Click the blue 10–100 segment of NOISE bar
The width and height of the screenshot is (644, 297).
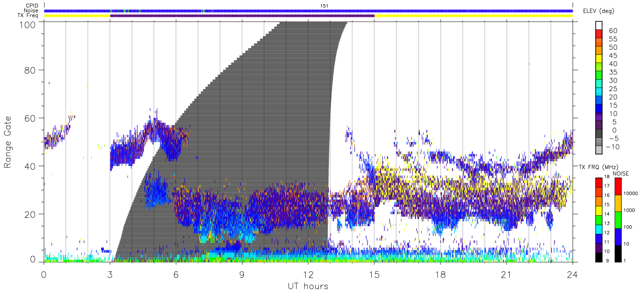tap(618, 236)
